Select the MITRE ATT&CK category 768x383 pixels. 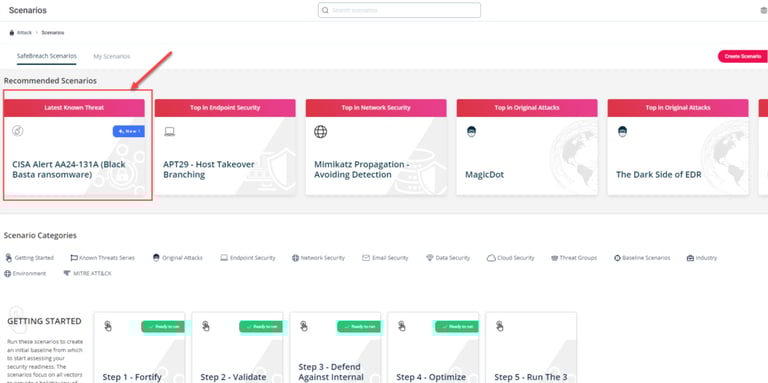point(87,273)
